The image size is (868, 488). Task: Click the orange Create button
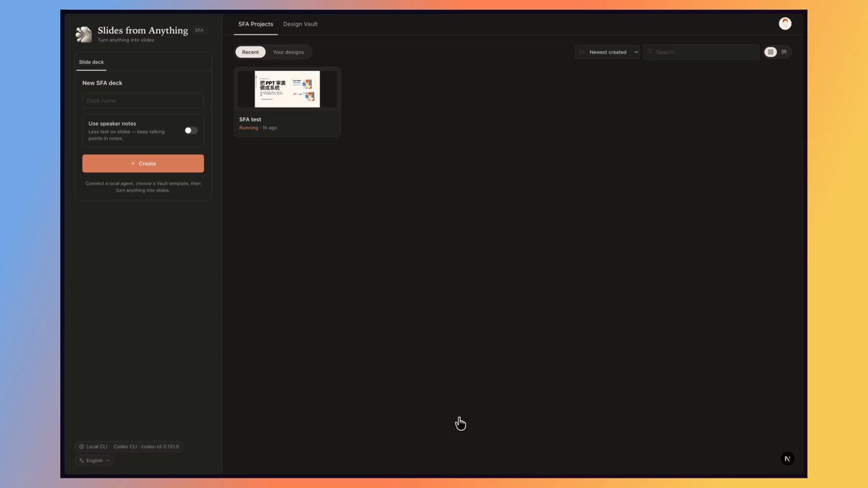pyautogui.click(x=143, y=163)
